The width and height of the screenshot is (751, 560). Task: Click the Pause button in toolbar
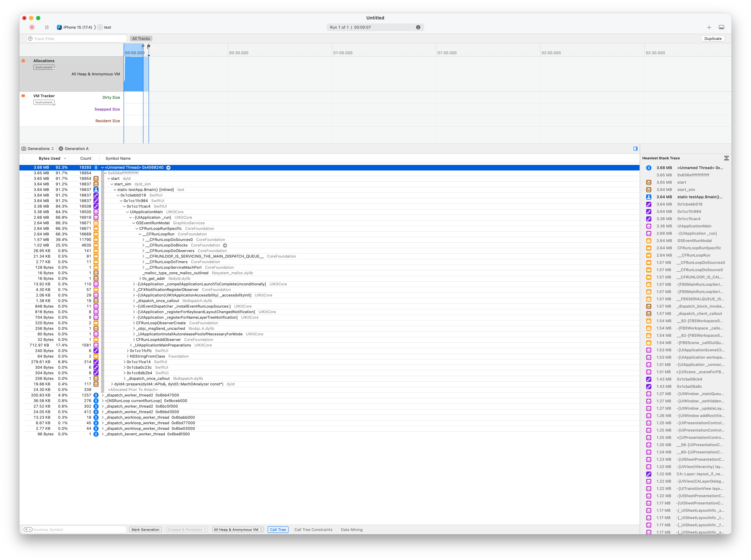[x=47, y=27]
